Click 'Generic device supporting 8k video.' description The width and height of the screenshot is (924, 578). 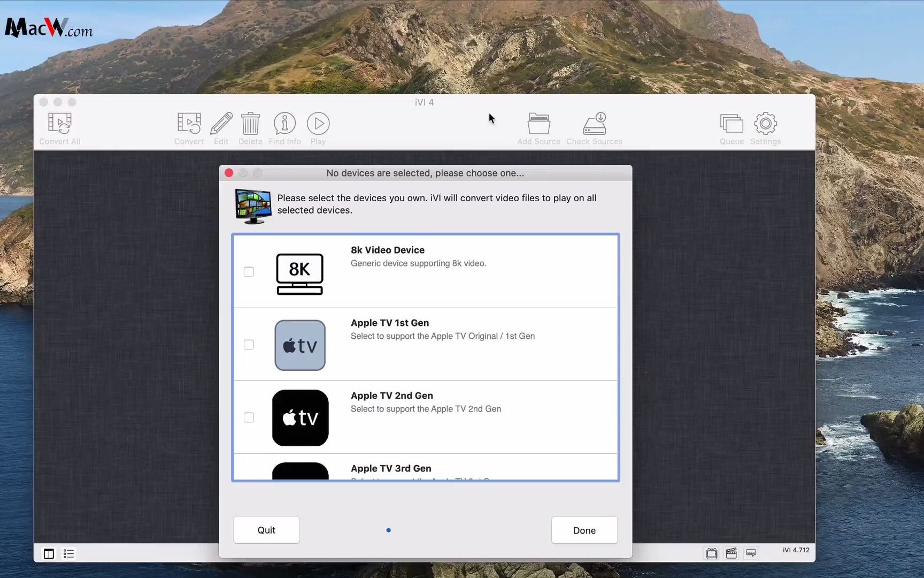[418, 263]
